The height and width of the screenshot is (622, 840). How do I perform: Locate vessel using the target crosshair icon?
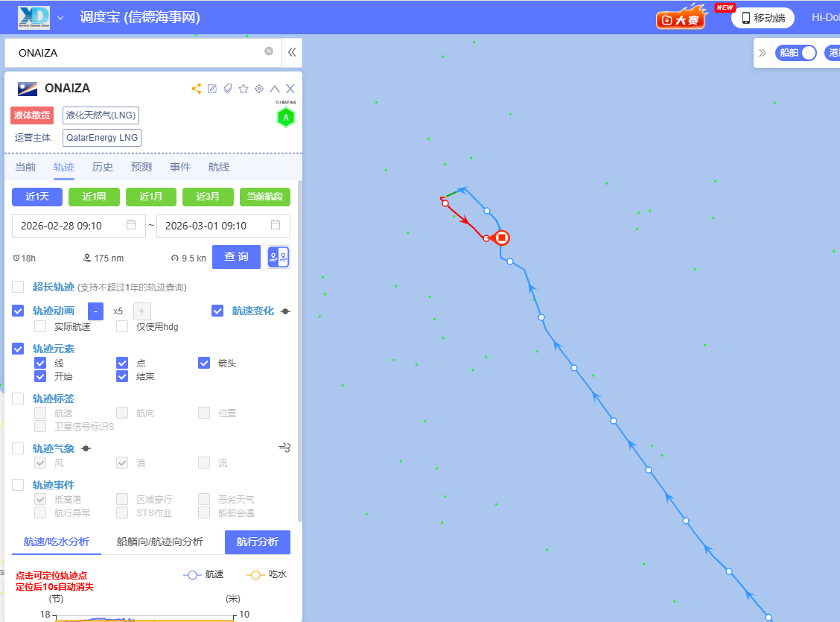tap(259, 89)
